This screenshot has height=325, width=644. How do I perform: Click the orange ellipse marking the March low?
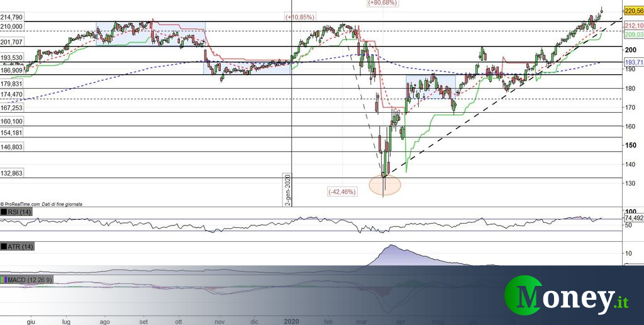[x=384, y=184]
